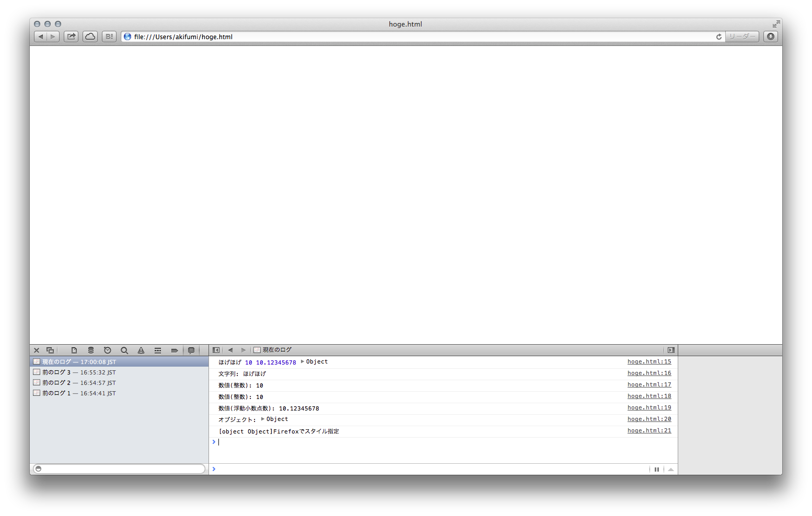The height and width of the screenshot is (516, 812).
Task: Open the iCloud Tabs button
Action: point(90,37)
